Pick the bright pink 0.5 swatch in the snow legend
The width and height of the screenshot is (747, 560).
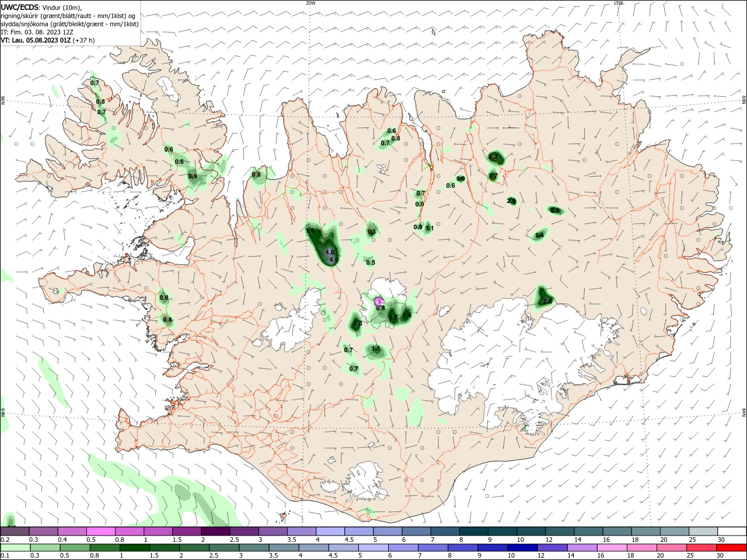point(100,531)
